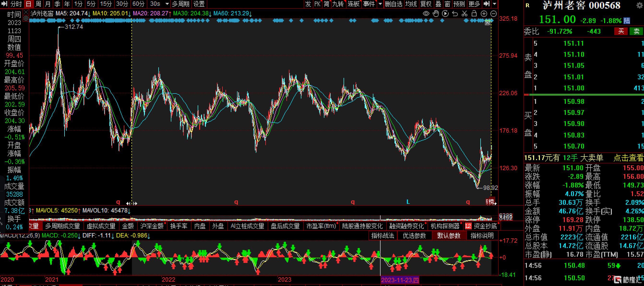Open 复权 price adjustment option
The width and height of the screenshot is (644, 286).
[x=426, y=4]
